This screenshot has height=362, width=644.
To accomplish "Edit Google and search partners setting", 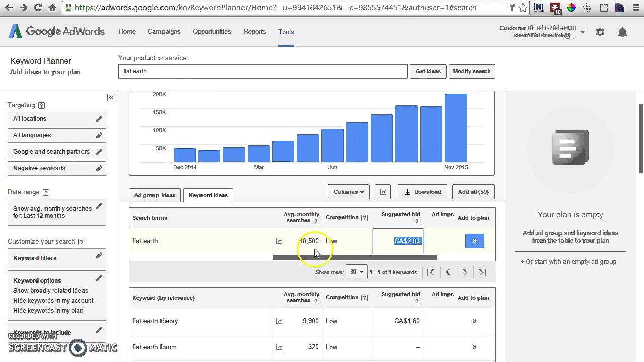I will [x=99, y=152].
